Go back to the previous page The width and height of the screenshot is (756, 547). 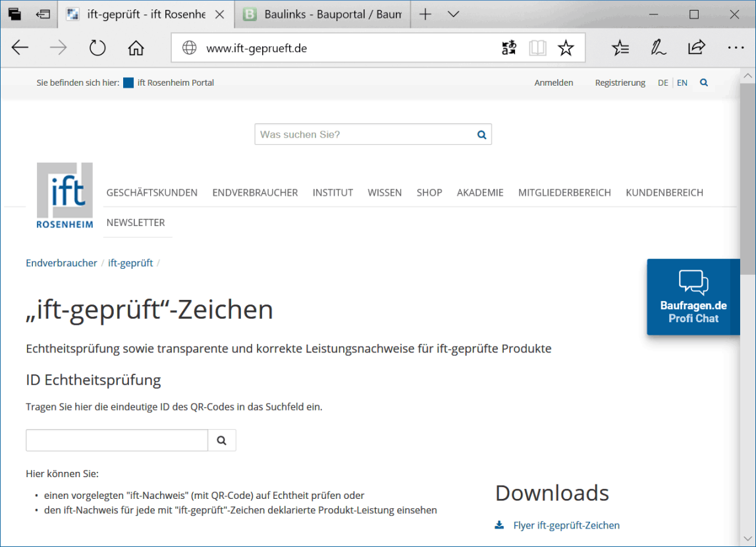[20, 47]
